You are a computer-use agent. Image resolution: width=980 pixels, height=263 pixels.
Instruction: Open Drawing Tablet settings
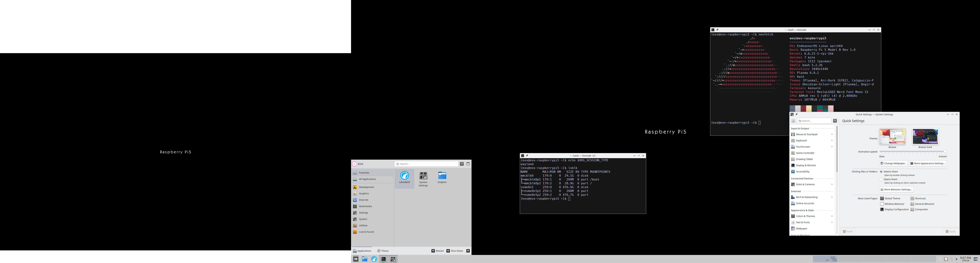tap(812, 159)
